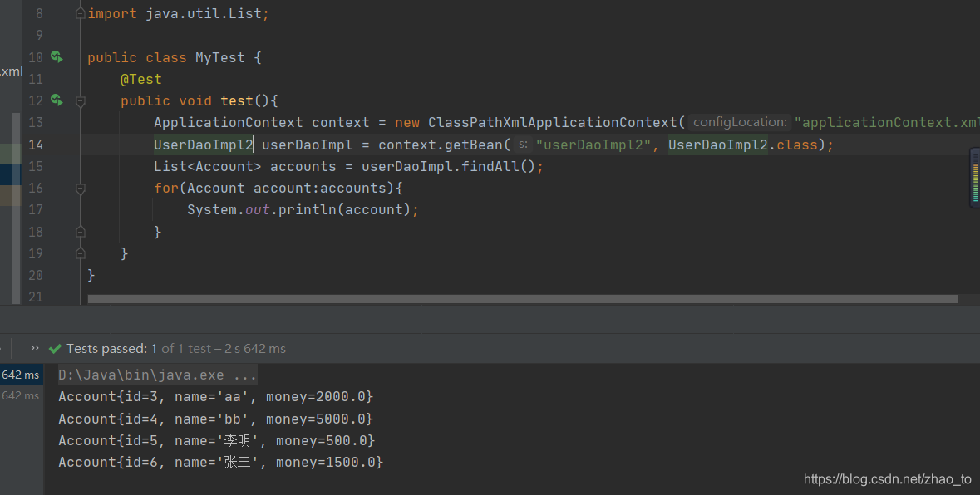Click ClassPathXmlApplicationContext constructor call
The width and height of the screenshot is (980, 495).
pyautogui.click(x=553, y=122)
